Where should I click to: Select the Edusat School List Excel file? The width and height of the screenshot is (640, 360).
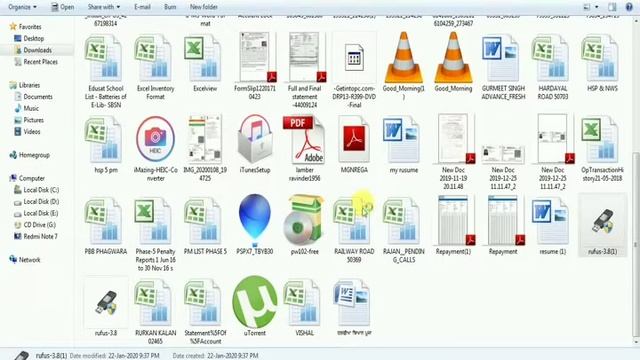[x=106, y=70]
